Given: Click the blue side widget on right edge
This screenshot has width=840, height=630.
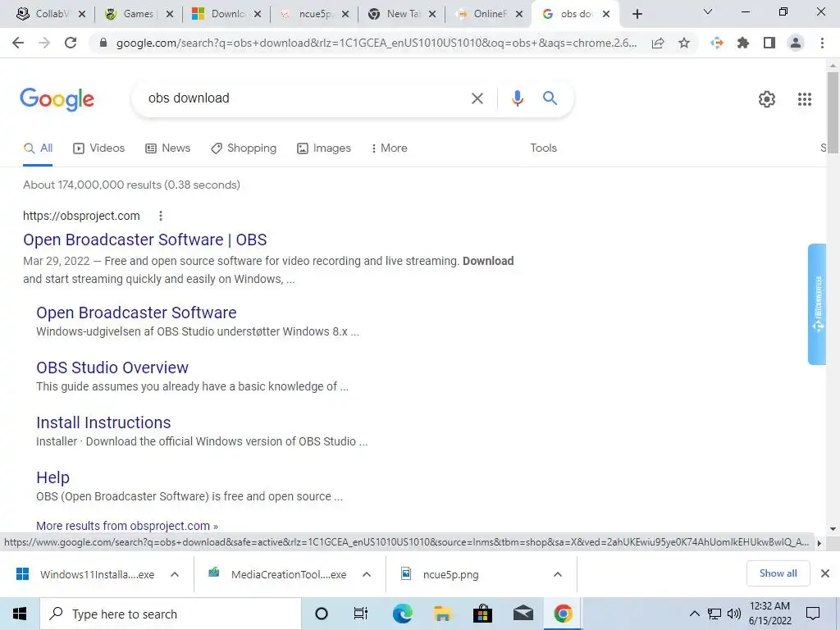Looking at the screenshot, I should click(817, 304).
